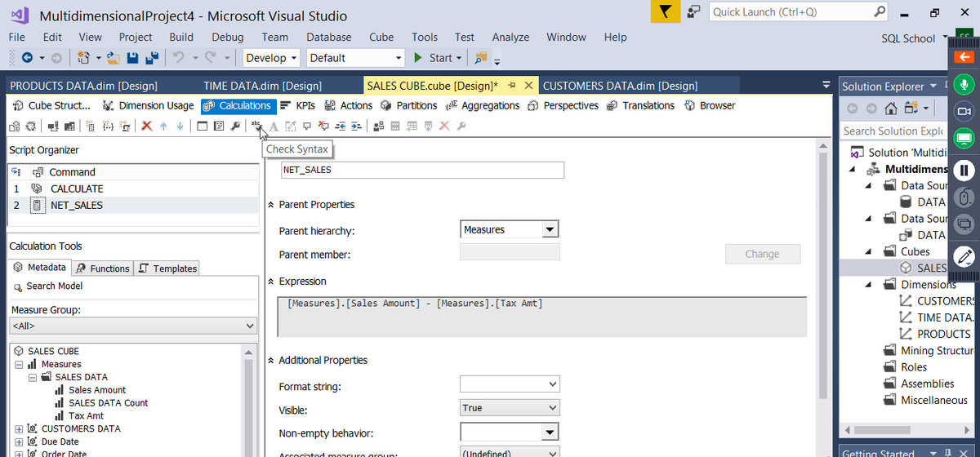Collapse the Additional Properties section

point(271,360)
